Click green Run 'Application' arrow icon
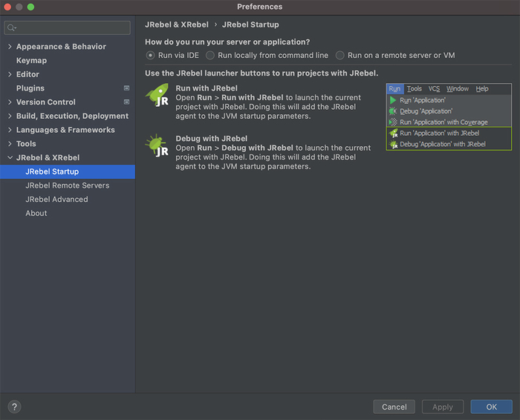520x420 pixels. tap(393, 100)
